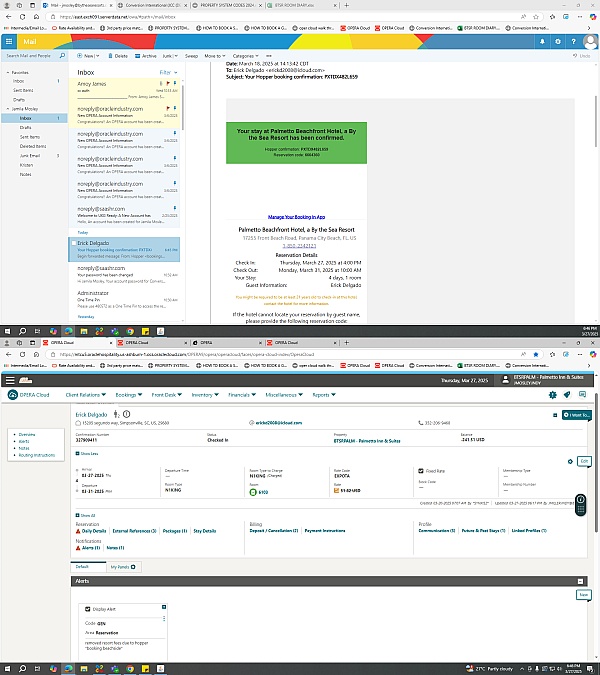The image size is (600, 675).
Task: Open the Bookings menu
Action: click(128, 395)
